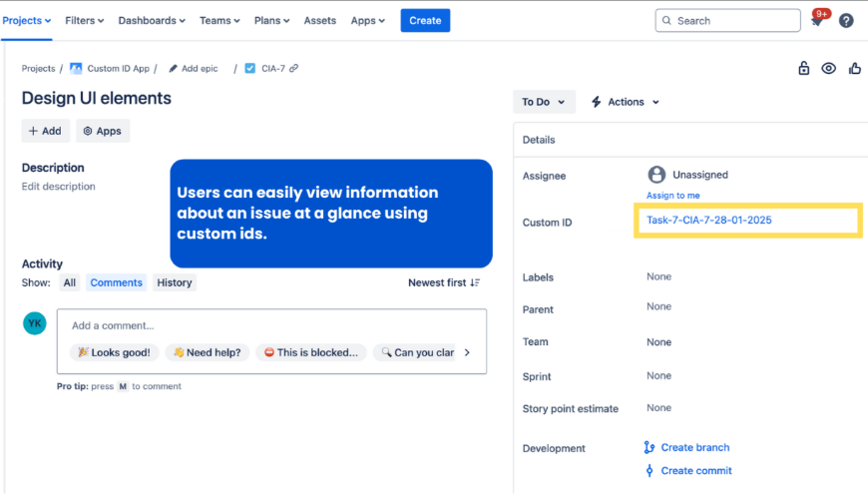The width and height of the screenshot is (868, 494).
Task: Click the thumbs up vote icon
Action: [x=855, y=69]
